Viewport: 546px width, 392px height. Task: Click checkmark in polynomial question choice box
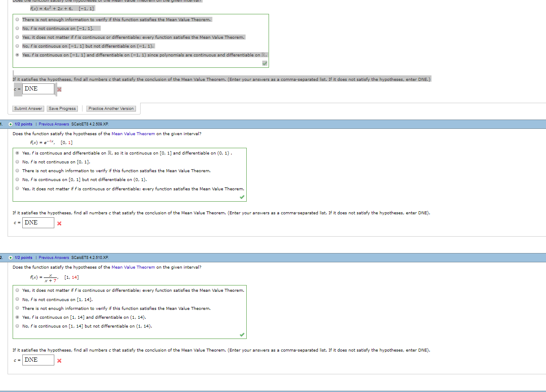(x=264, y=63)
